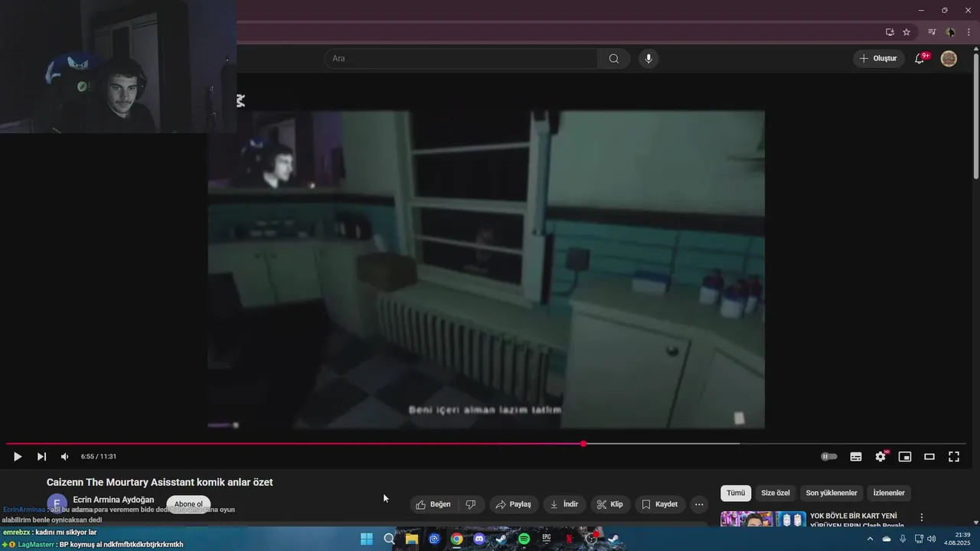
Task: Click the channel avatar E
Action: tap(57, 504)
